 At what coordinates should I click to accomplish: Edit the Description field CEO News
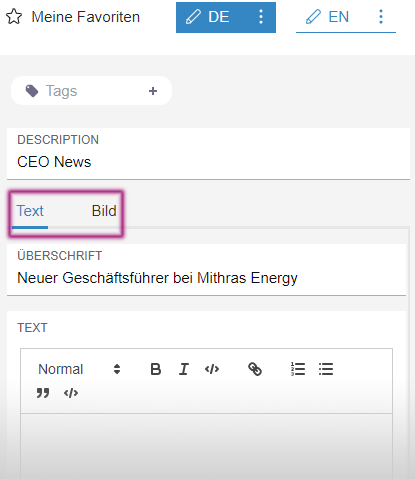(208, 154)
